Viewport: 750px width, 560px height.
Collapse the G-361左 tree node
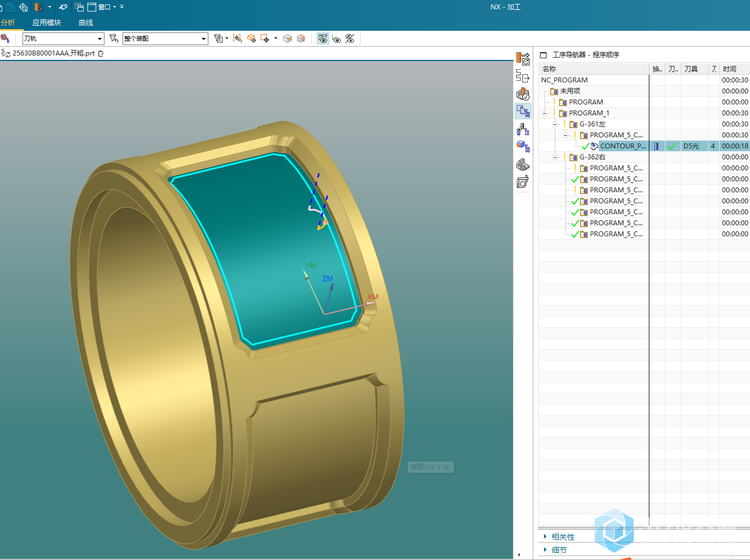[x=555, y=124]
